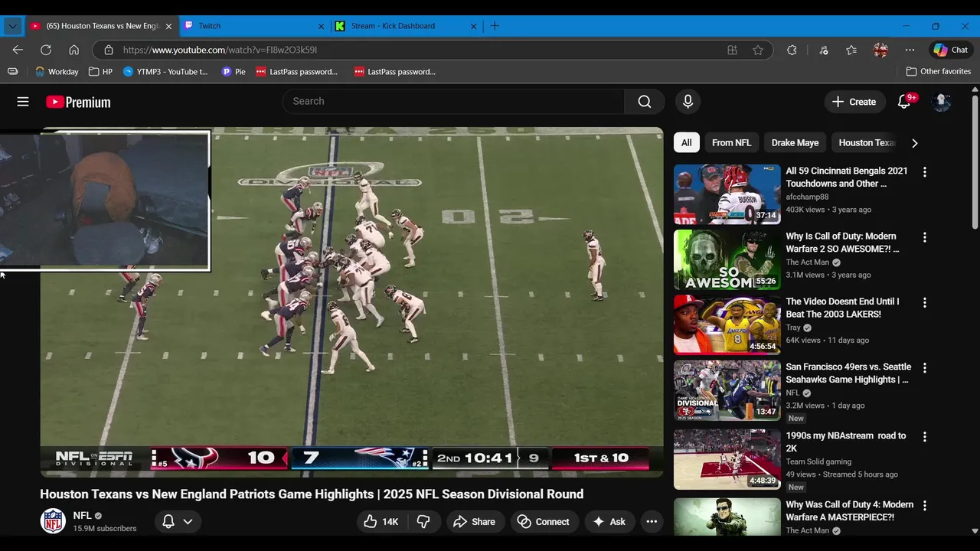
Task: Open a new browser tab
Action: [x=495, y=26]
